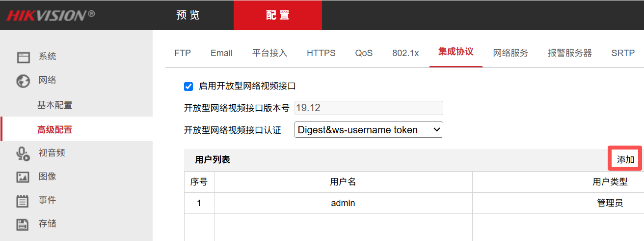The height and width of the screenshot is (241, 644).
Task: Click the Video/Audio microphone icon
Action: [23, 153]
